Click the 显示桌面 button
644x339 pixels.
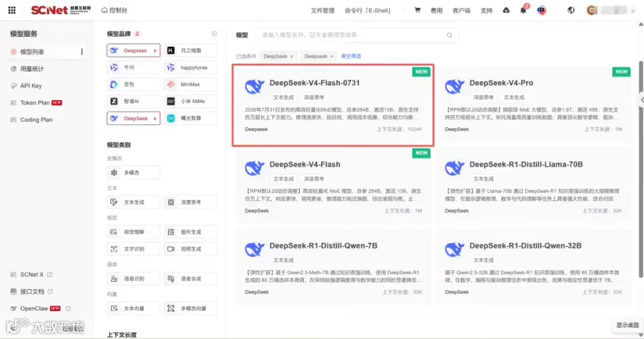click(627, 325)
